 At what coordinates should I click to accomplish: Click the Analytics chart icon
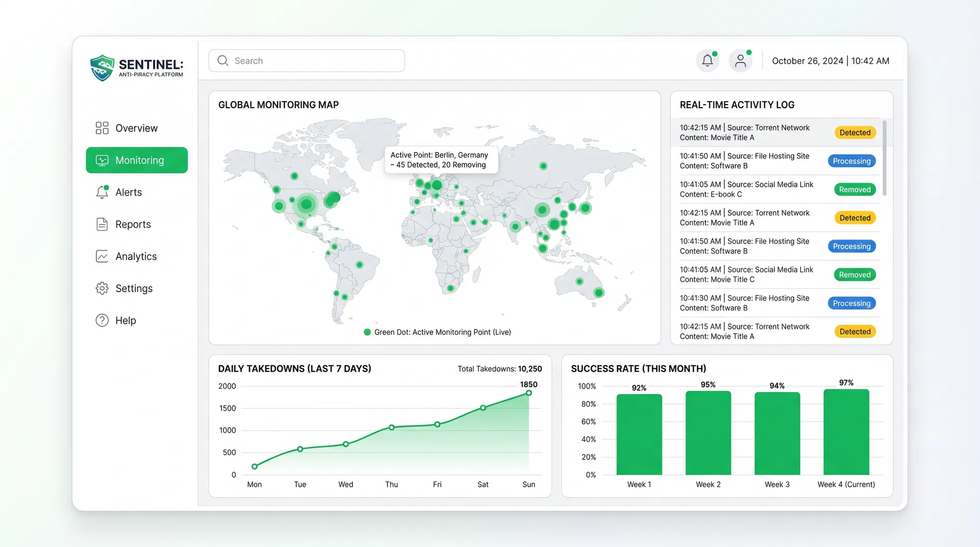pos(102,257)
